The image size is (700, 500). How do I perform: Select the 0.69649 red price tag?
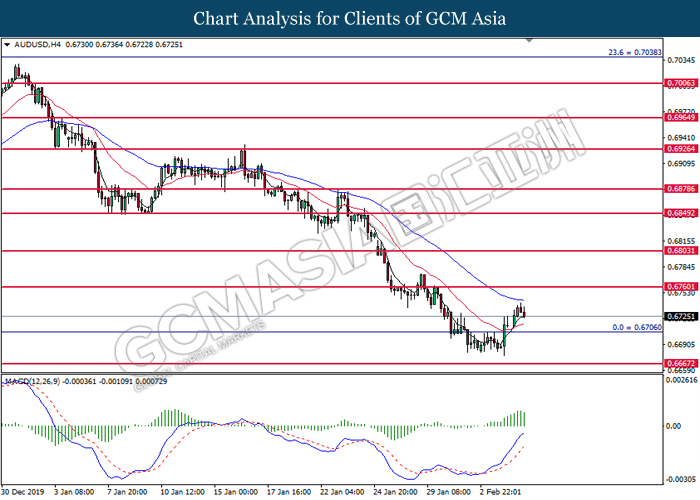(679, 118)
